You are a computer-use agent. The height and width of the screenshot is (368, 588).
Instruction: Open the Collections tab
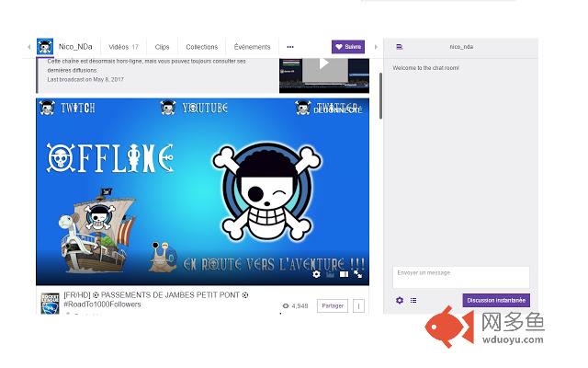coord(201,47)
